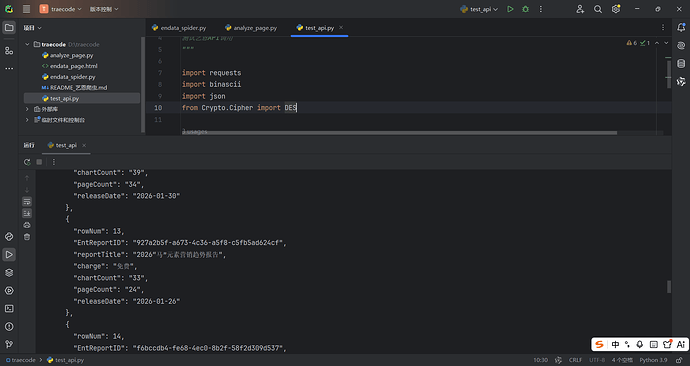Toggle the Run tool window button

pyautogui.click(x=9, y=255)
